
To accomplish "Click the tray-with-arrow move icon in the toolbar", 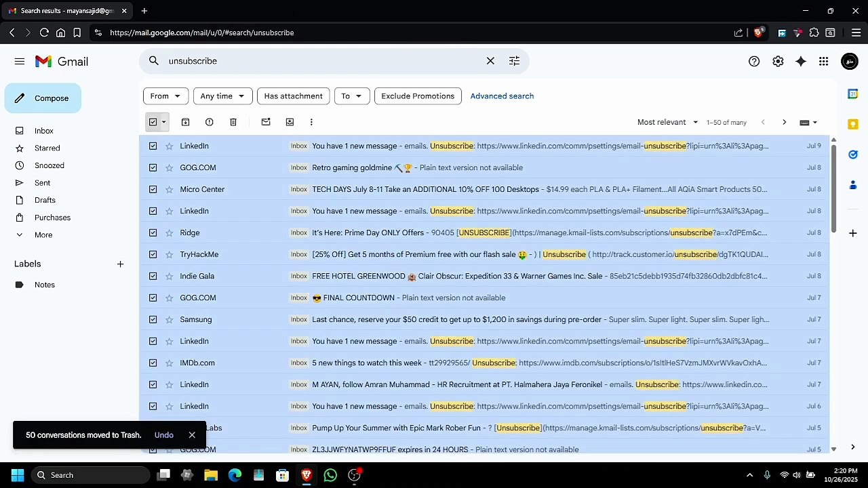I will (290, 122).
